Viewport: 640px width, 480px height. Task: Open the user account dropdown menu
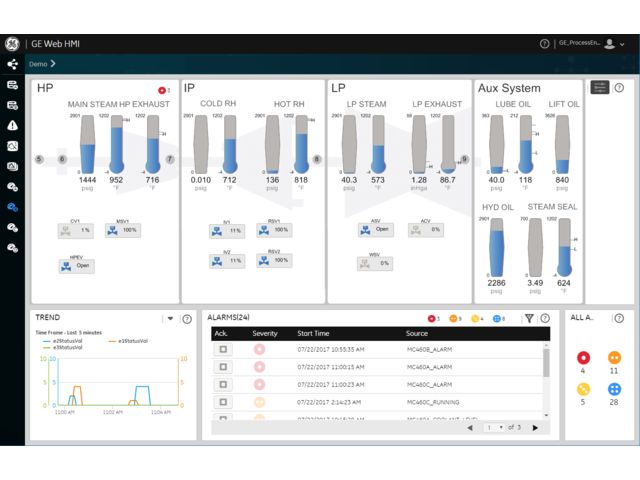[x=611, y=44]
